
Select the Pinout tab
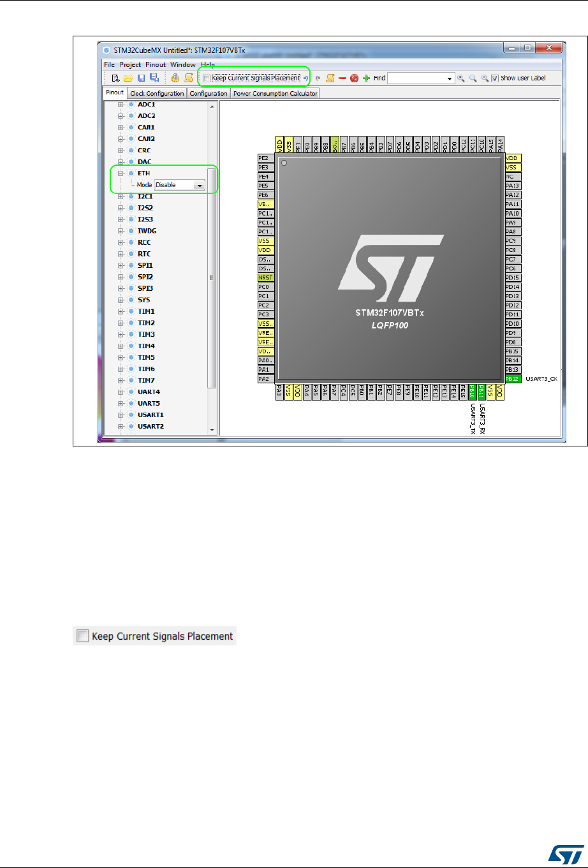pos(115,93)
